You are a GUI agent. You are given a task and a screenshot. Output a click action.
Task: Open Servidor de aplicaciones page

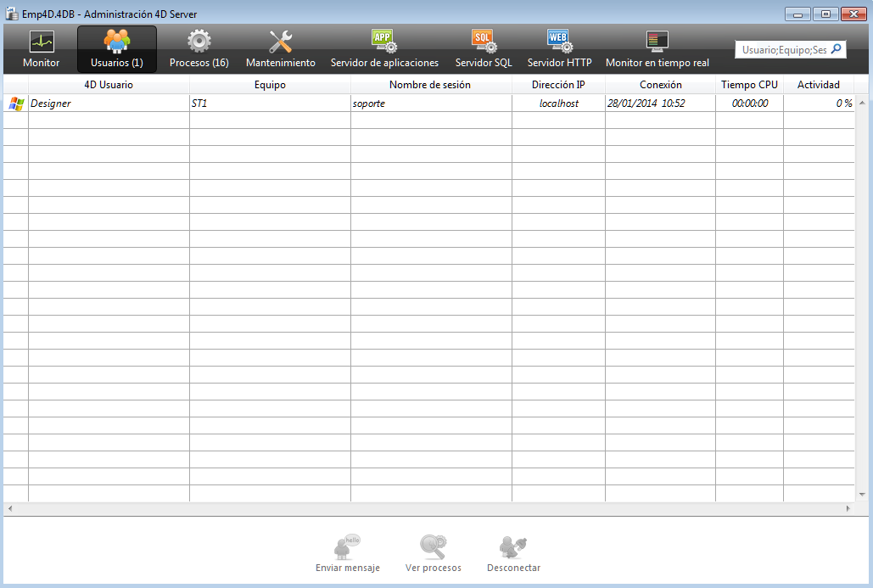[x=384, y=49]
